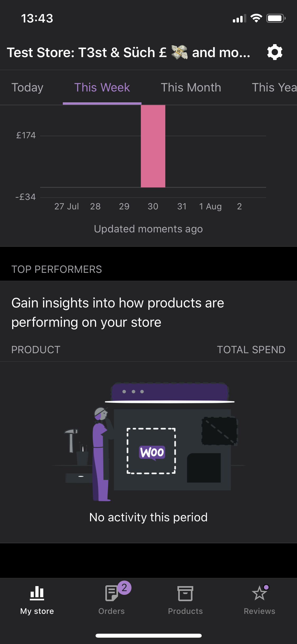Tap the TOTAL SPEND column header
This screenshot has width=297, height=644.
251,349
